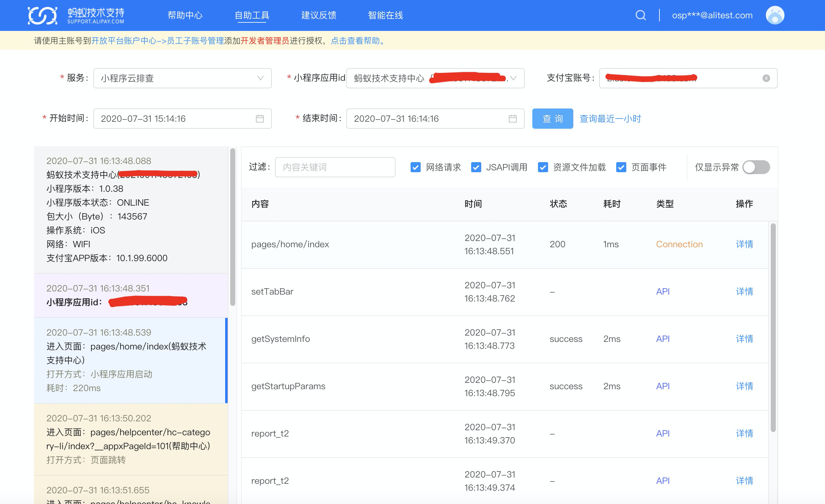
Task: Open end time calendar picker icon
Action: pyautogui.click(x=512, y=119)
